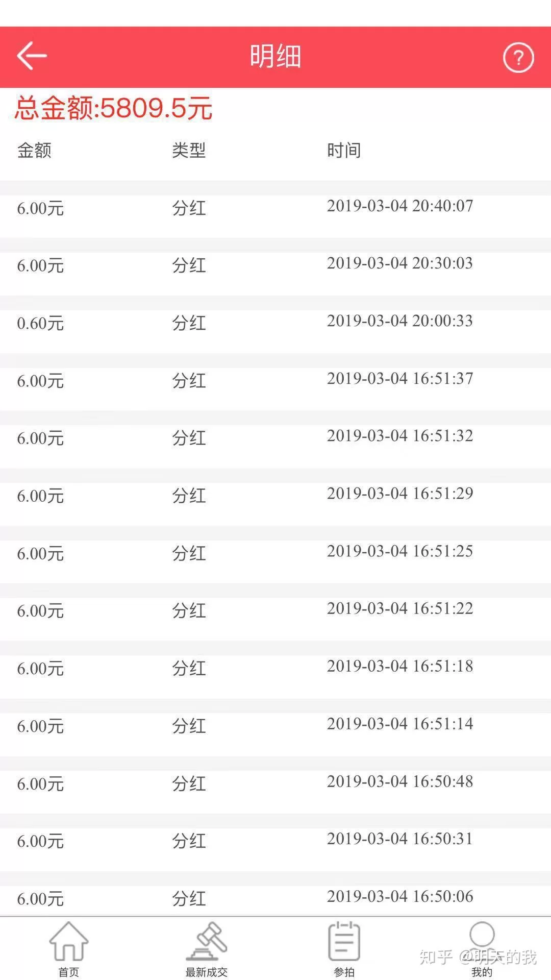The image size is (551, 980).
Task: Tap the auction gavel icon
Action: click(x=207, y=941)
